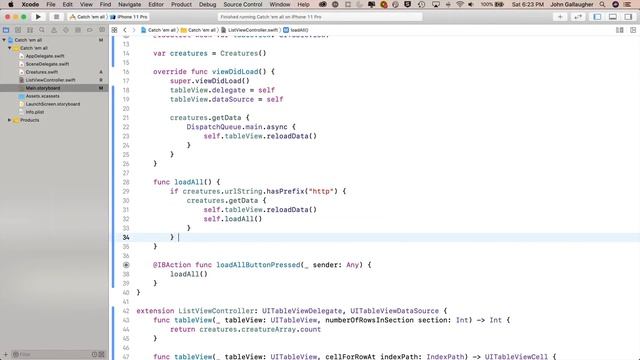640x360 pixels.
Task: Open the Product menu
Action: point(181,4)
